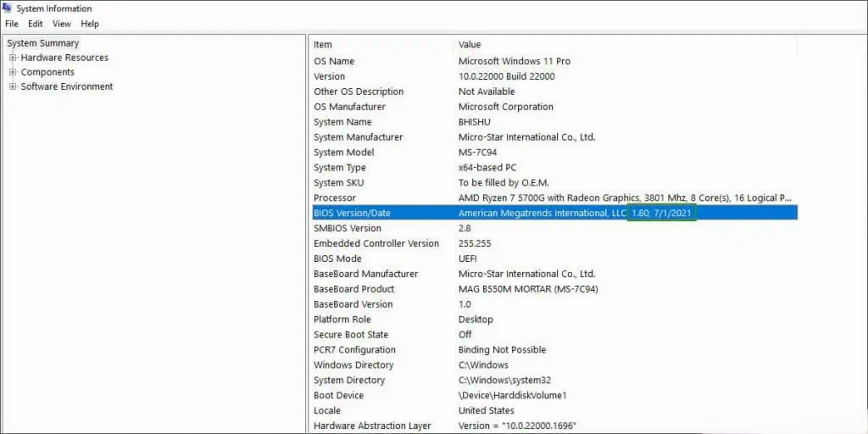
Task: Click the \Device\HarddiskVolume1 value
Action: point(512,396)
